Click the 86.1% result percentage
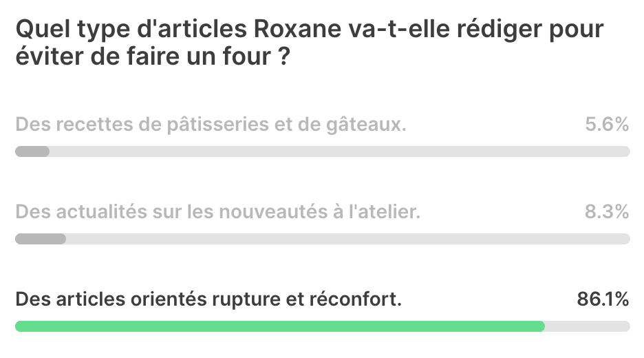Viewport: 644px width, 358px height. click(x=603, y=299)
